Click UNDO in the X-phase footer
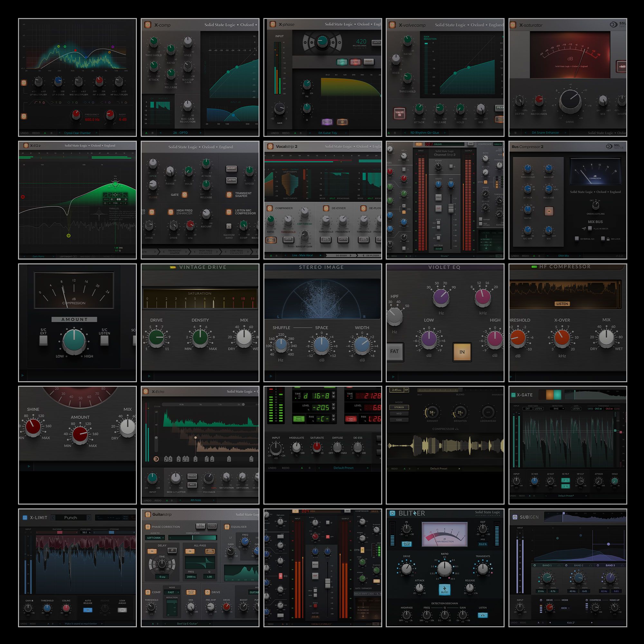 (x=275, y=133)
